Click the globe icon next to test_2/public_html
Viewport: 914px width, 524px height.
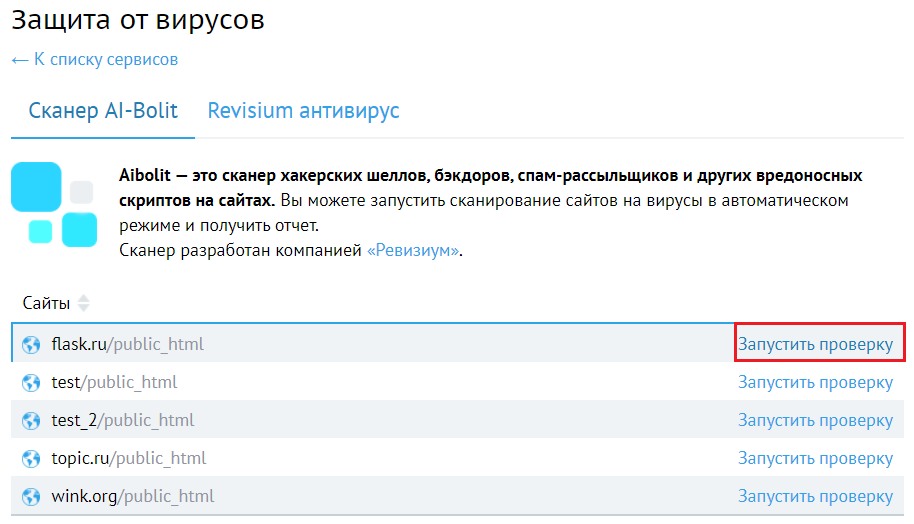click(x=31, y=420)
